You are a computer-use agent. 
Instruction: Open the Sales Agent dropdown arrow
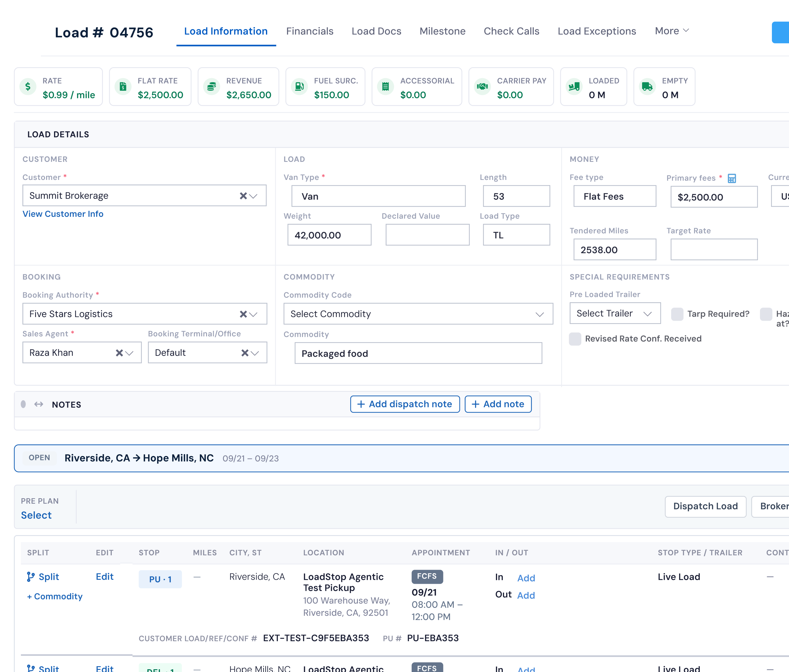(x=129, y=353)
